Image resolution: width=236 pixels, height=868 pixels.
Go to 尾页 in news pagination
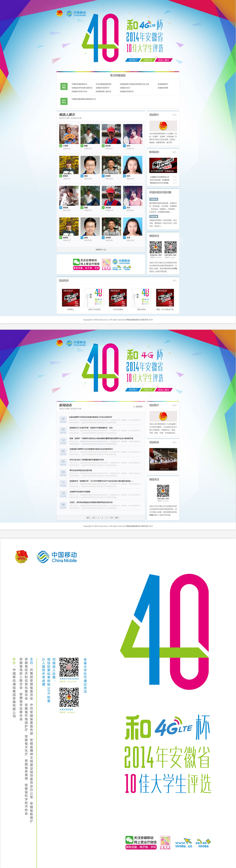[117, 518]
